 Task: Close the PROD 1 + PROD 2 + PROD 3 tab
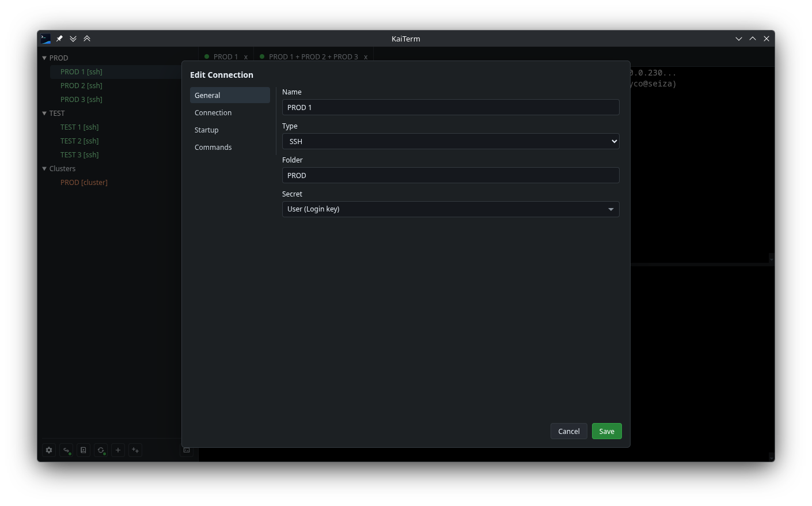(x=366, y=57)
